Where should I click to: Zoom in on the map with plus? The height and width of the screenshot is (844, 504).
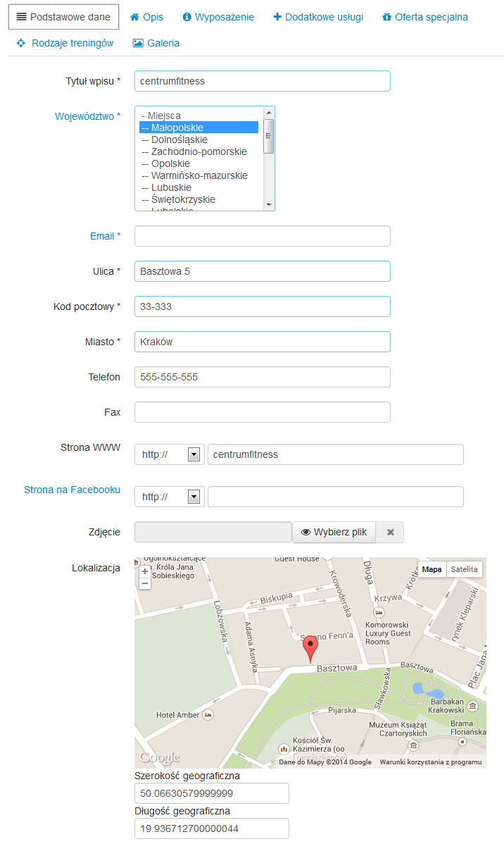[145, 572]
